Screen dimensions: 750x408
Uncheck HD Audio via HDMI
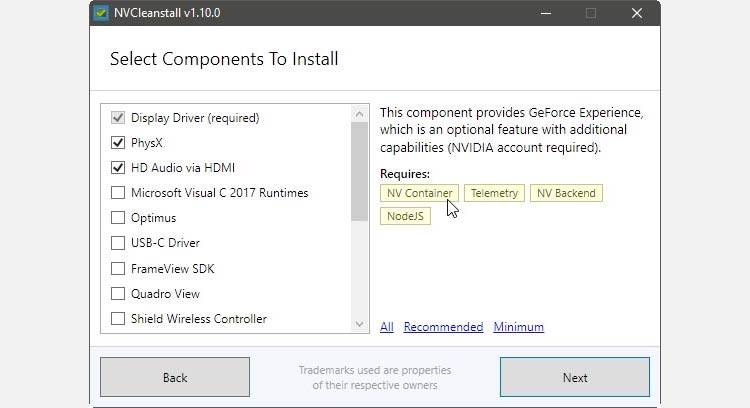(x=118, y=168)
